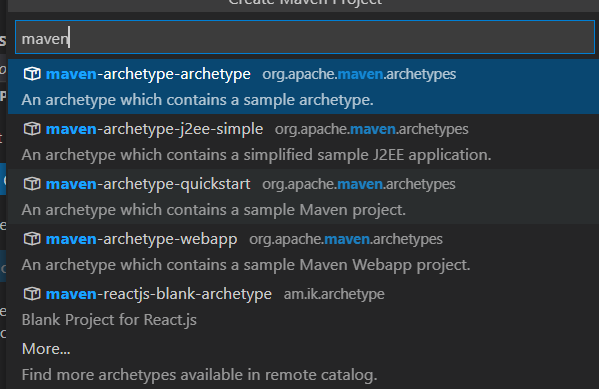This screenshot has width=599, height=389.
Task: Select maven-archetype-j2ee-simple package icon
Action: click(32, 129)
